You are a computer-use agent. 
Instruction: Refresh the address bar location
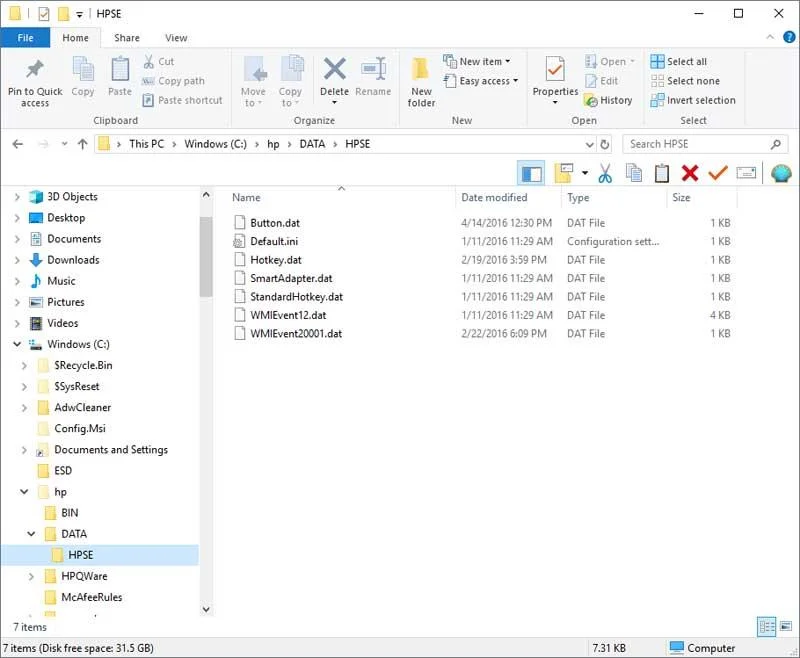tap(605, 144)
